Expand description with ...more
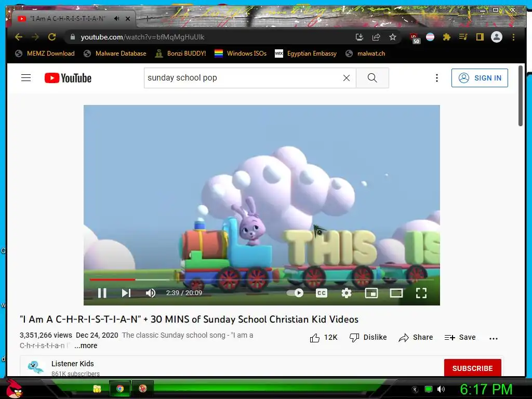Screen dimensions: 532x399 [86, 345]
